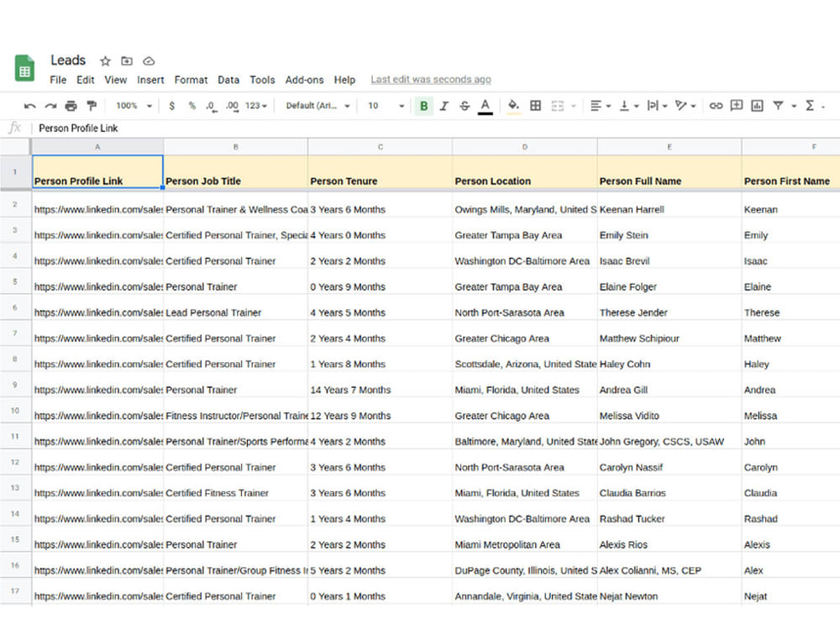This screenshot has height=630, width=840.
Task: Select the 'Person Job Title' header cell
Action: click(236, 172)
